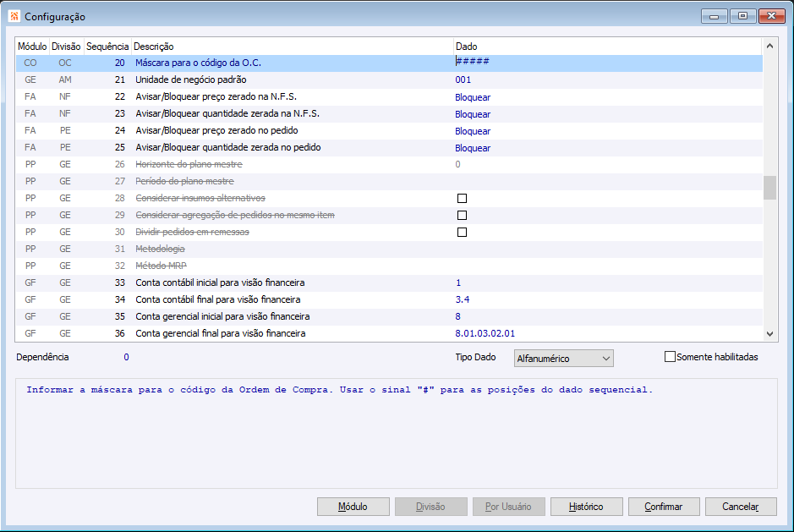Click Bloquear value for sequence 22
Viewport: 794px width, 532px height.
pyautogui.click(x=473, y=97)
